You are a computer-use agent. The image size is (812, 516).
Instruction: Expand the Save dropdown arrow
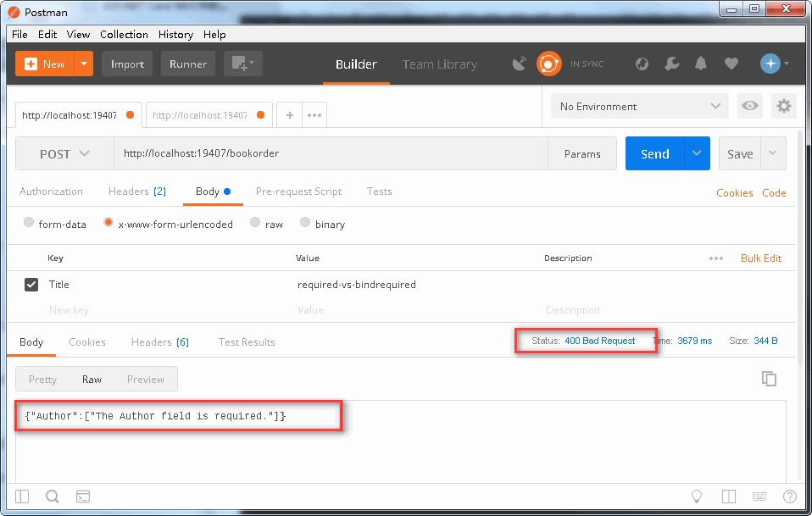coord(773,153)
